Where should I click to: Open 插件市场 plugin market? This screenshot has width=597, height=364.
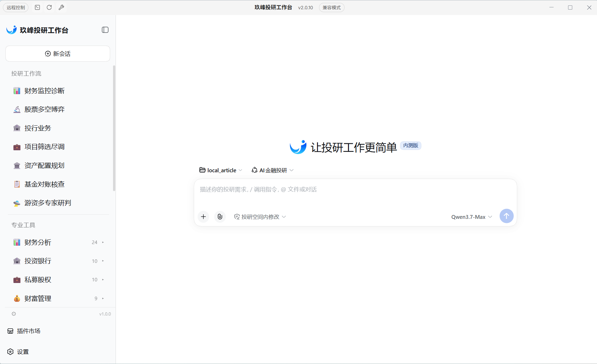(x=24, y=331)
